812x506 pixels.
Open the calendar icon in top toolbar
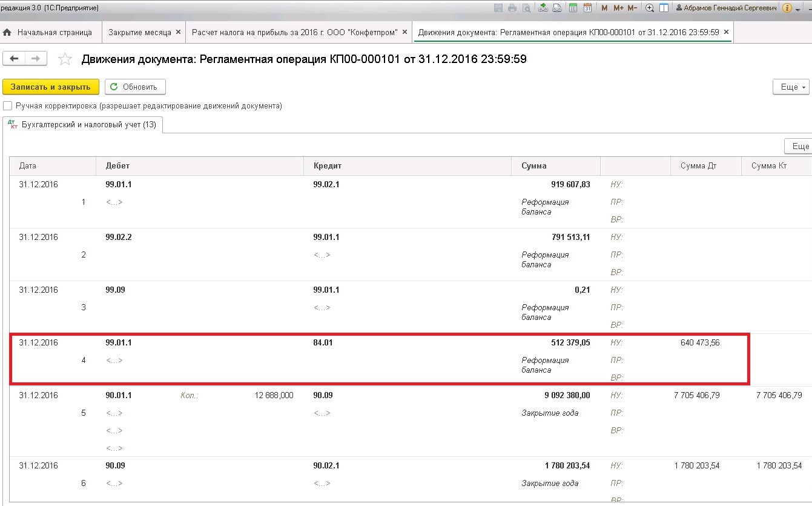pyautogui.click(x=587, y=8)
